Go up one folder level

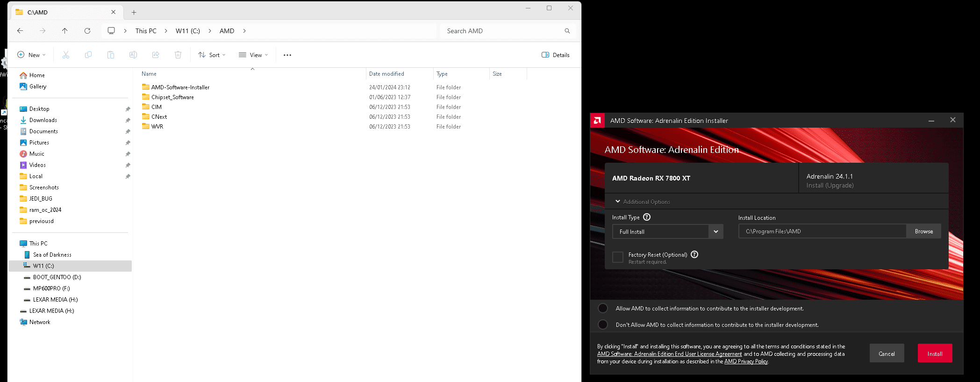click(x=65, y=31)
